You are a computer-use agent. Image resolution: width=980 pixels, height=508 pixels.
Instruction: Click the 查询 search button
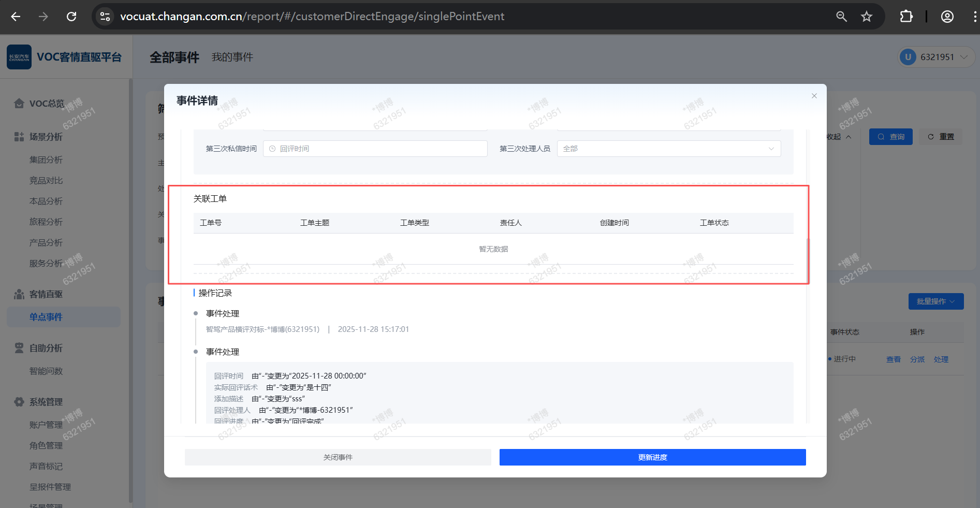(890, 137)
